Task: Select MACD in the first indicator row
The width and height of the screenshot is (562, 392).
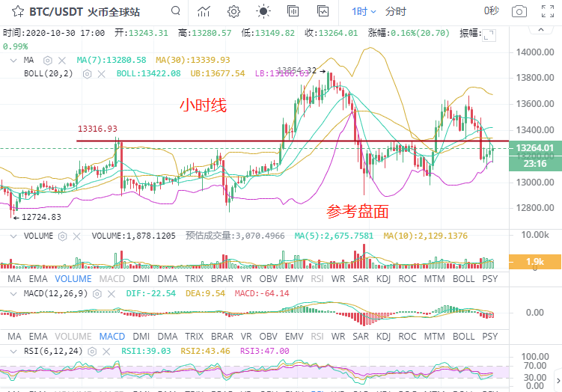Action: point(112,279)
